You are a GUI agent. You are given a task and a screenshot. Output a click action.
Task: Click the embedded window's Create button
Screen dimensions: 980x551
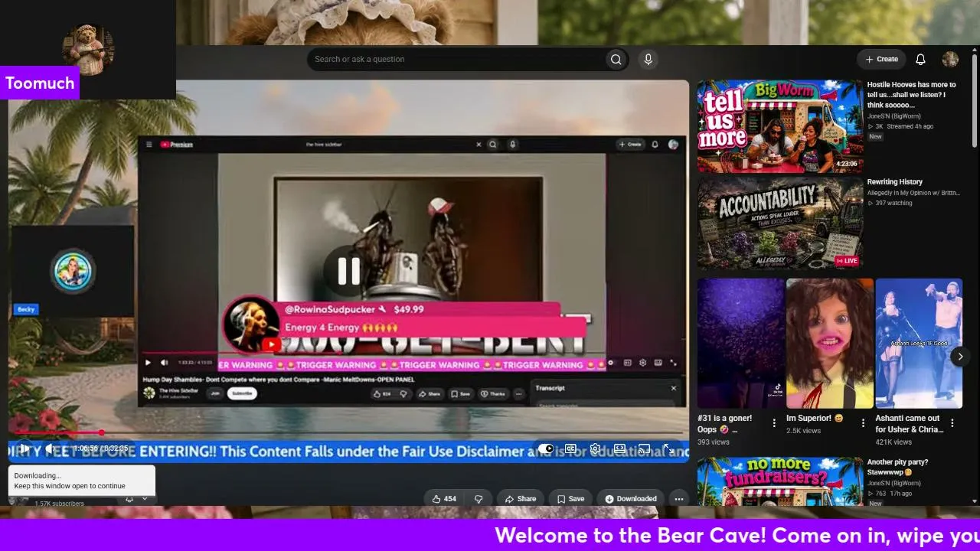632,145
